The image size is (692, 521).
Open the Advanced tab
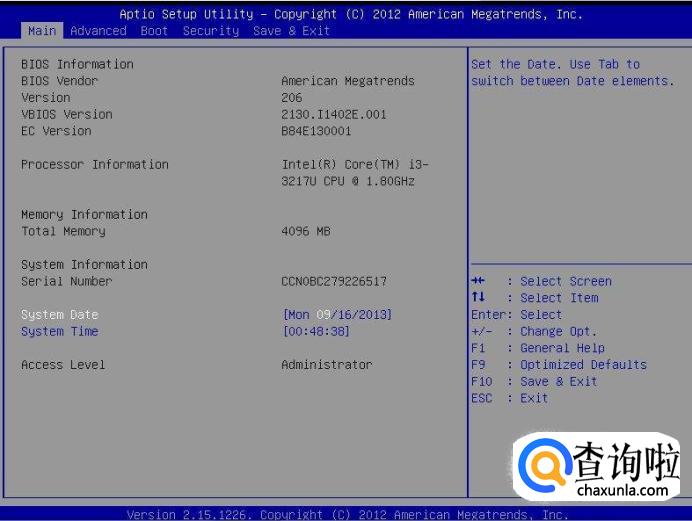(98, 31)
